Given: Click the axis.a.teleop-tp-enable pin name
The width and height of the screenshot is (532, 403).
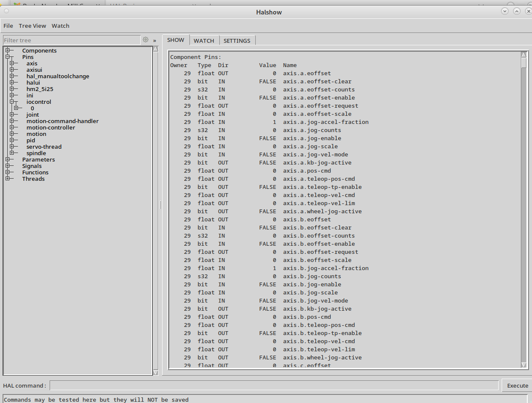Looking at the screenshot, I should (x=322, y=187).
